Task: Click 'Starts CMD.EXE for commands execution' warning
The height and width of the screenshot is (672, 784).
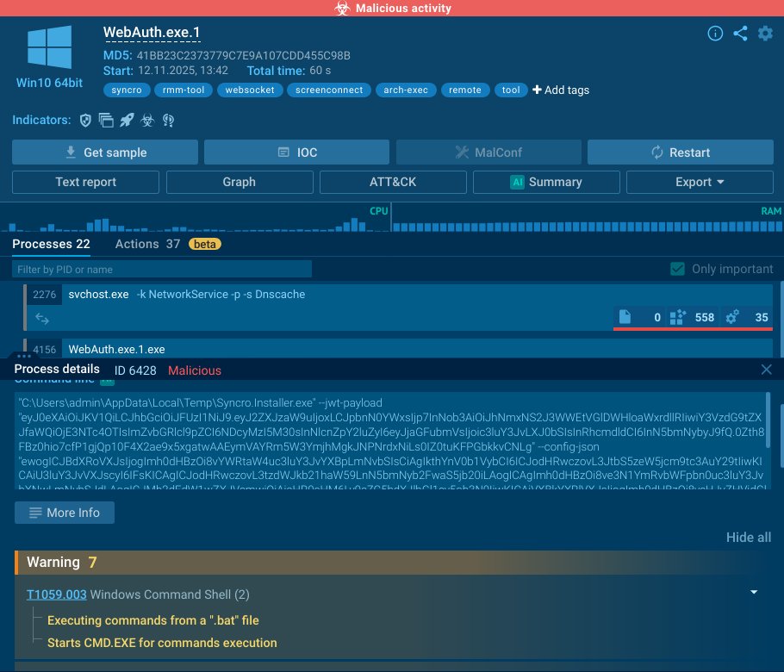Action: pyautogui.click(x=162, y=643)
